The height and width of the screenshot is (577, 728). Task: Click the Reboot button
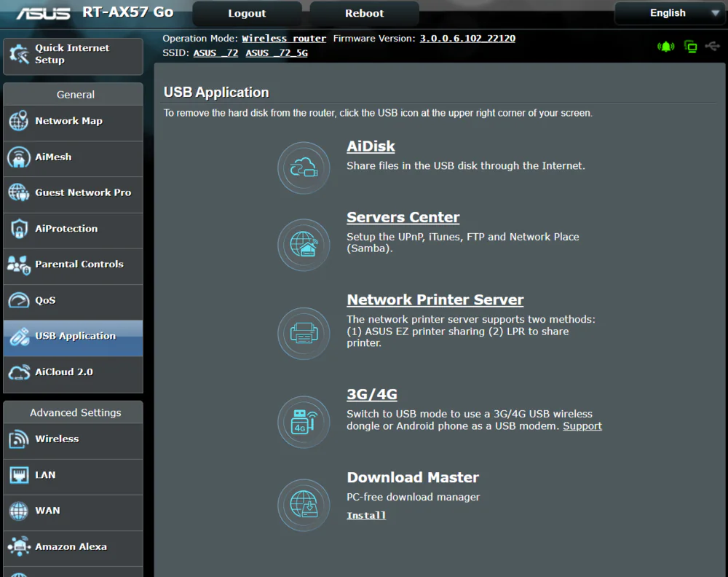pos(365,13)
